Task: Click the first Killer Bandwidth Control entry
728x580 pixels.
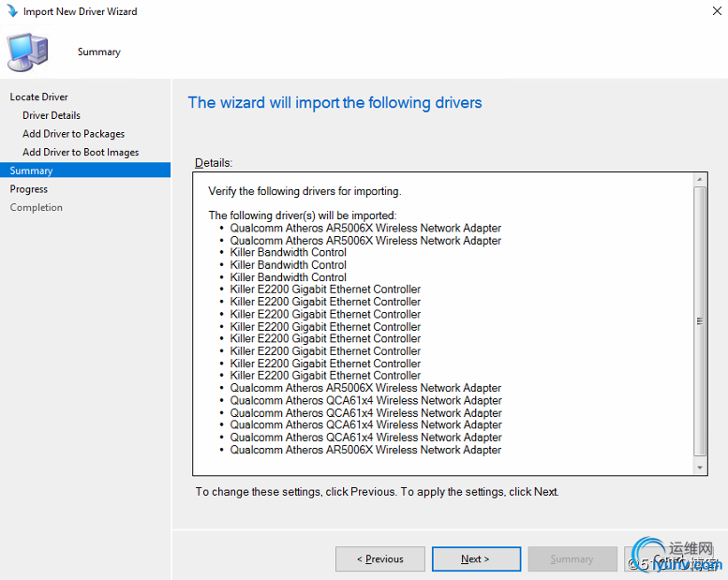Action: click(x=288, y=252)
